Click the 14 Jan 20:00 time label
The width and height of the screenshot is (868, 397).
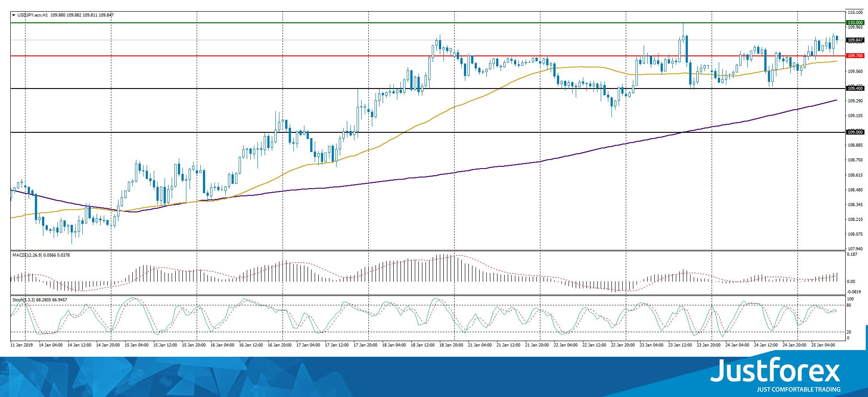pyautogui.click(x=108, y=345)
